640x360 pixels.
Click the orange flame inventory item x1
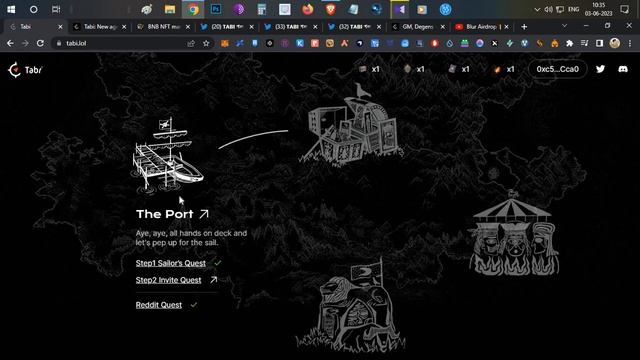[497, 69]
